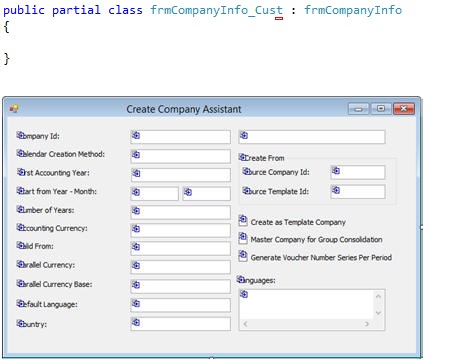Click the form icon in the title bar
The width and height of the screenshot is (458, 361).
point(14,109)
